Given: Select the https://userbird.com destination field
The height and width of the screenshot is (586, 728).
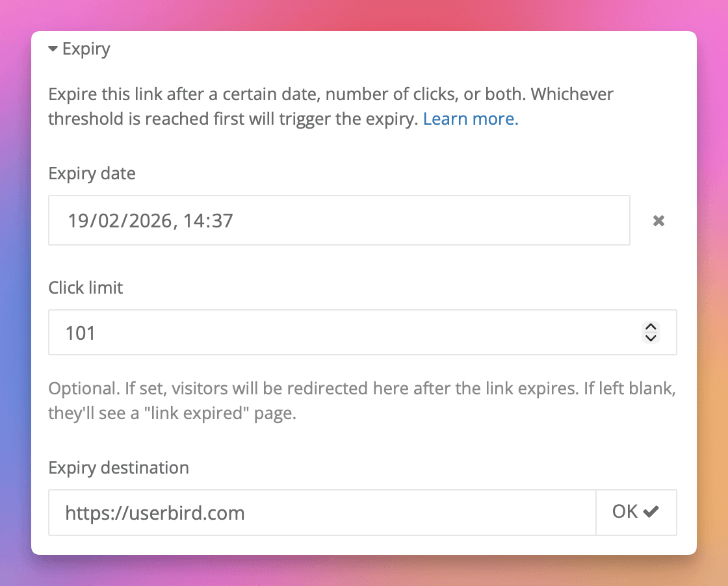Looking at the screenshot, I should 322,512.
